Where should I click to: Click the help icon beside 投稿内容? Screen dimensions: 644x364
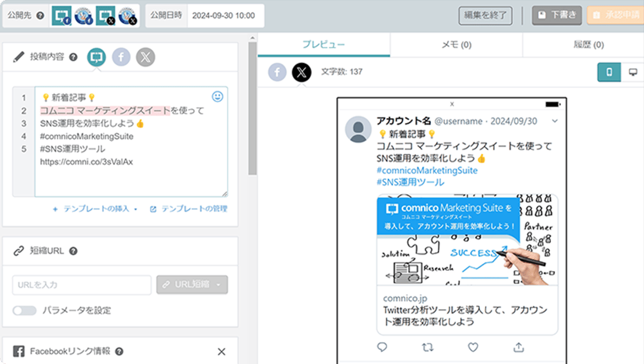tap(73, 57)
